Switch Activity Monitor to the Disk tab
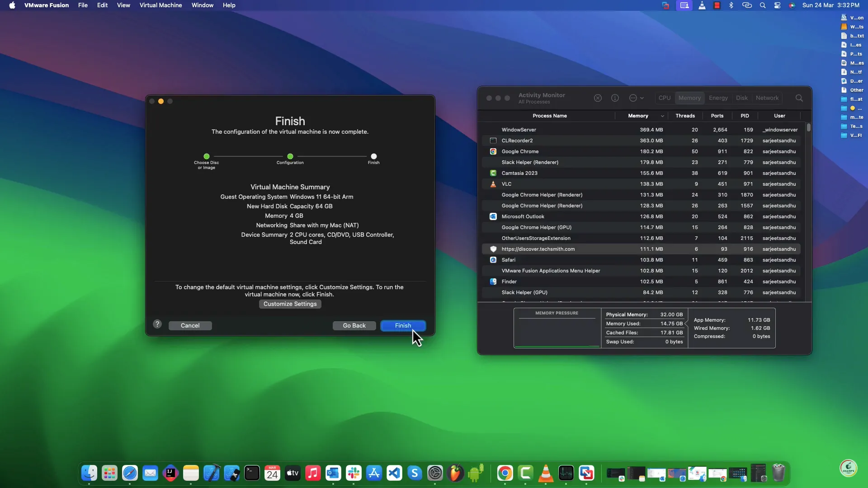 [x=742, y=98]
